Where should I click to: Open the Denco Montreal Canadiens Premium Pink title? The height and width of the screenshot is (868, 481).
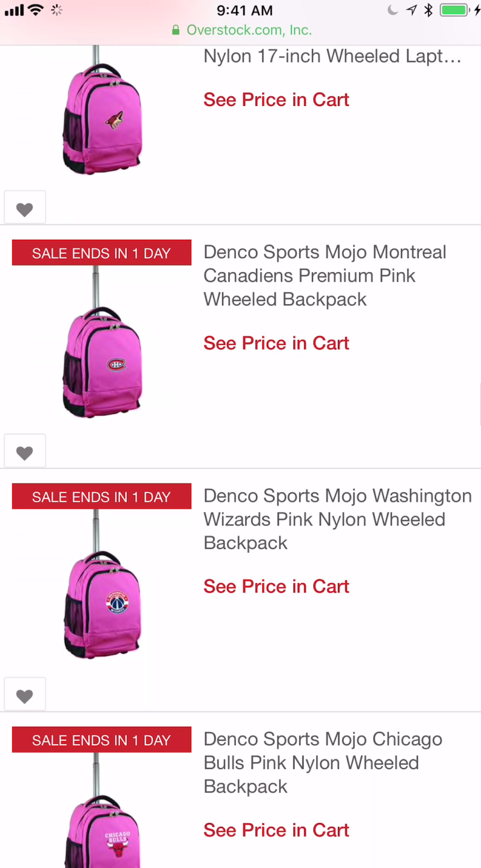coord(325,276)
